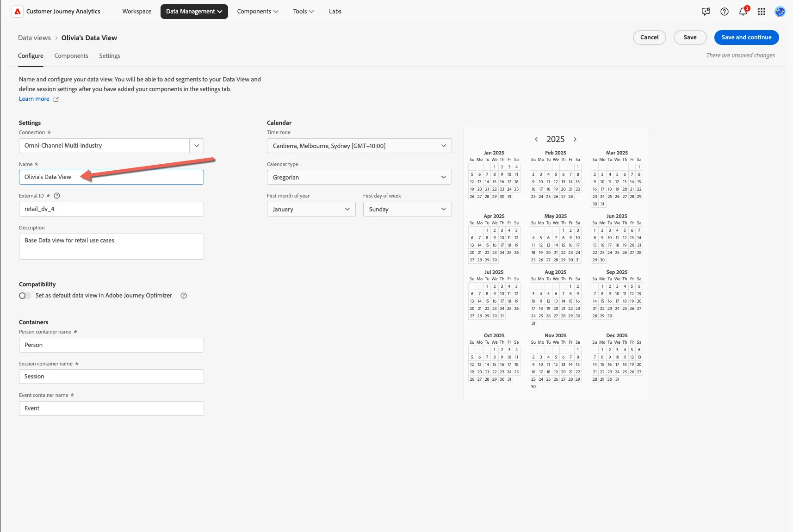Screen dimensions: 793x532
Task: Open the user profile avatar
Action: coord(780,12)
